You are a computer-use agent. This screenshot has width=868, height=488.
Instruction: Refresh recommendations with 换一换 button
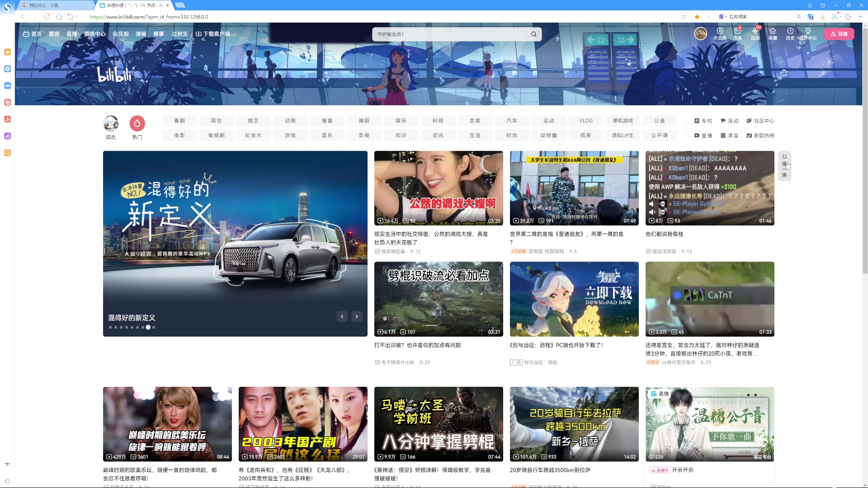(784, 166)
